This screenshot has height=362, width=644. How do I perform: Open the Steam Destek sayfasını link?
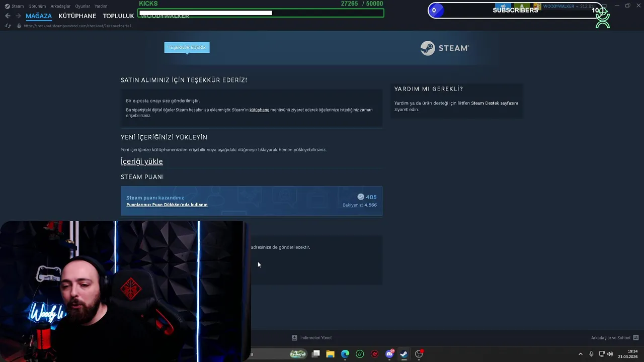pyautogui.click(x=495, y=103)
